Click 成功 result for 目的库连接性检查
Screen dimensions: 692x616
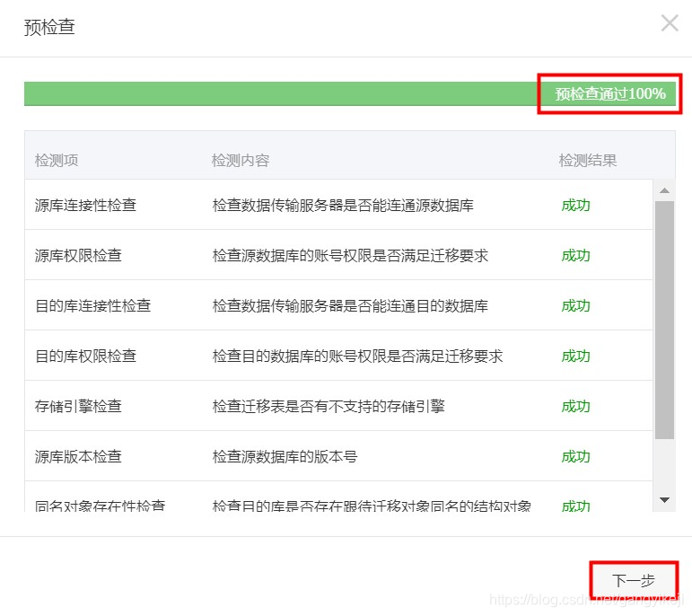575,306
